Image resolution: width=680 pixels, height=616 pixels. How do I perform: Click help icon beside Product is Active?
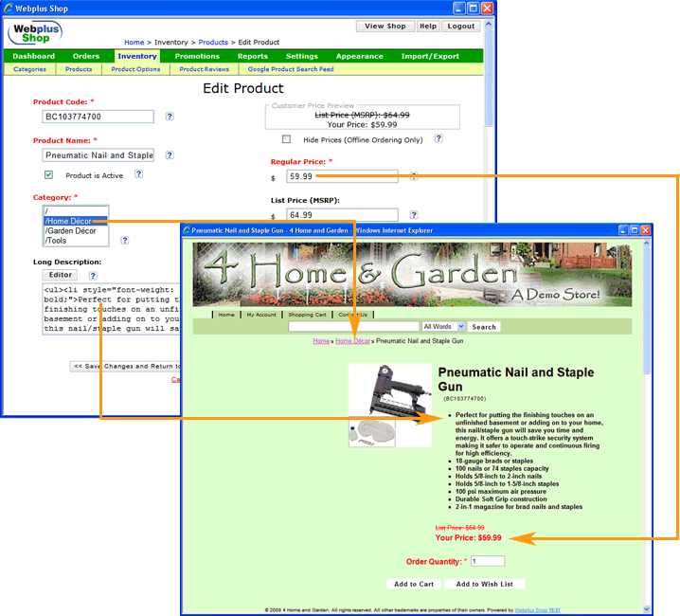click(x=138, y=174)
